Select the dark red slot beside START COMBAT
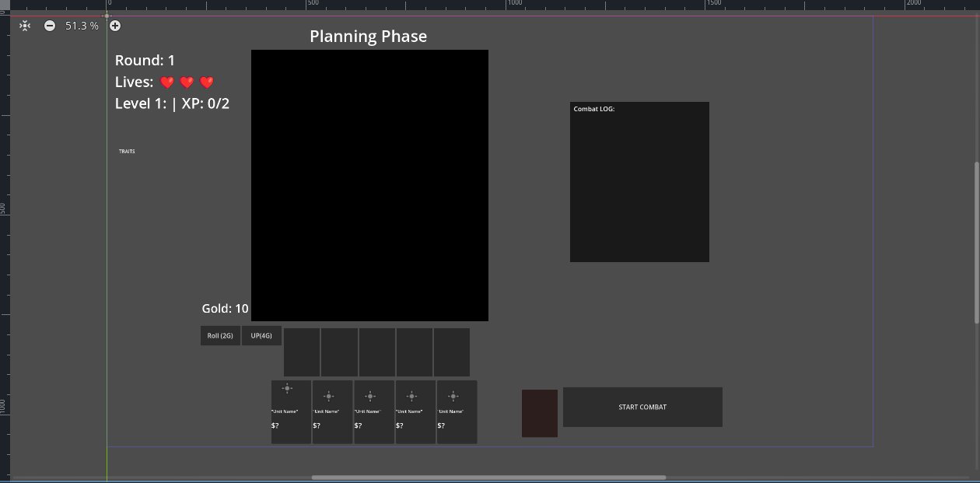The image size is (980, 483). tap(540, 413)
